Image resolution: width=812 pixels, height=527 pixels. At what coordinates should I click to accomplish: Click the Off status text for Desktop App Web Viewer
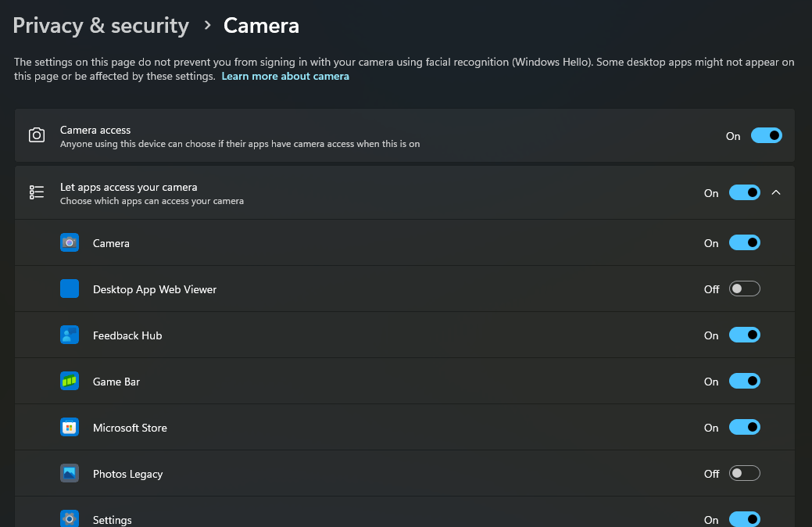pyautogui.click(x=711, y=289)
